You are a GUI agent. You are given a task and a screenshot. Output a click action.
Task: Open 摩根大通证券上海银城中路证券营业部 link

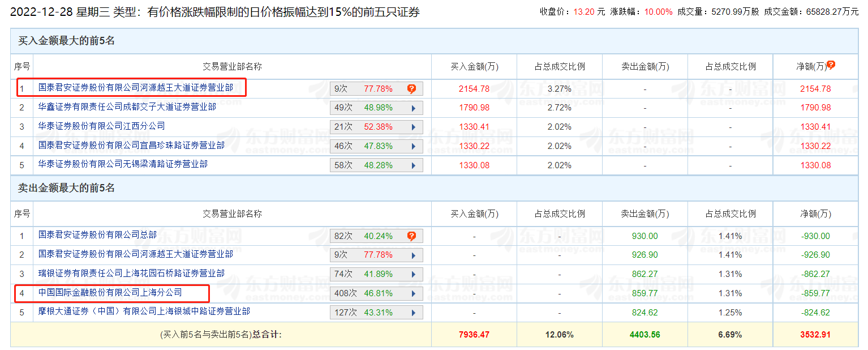tap(144, 312)
